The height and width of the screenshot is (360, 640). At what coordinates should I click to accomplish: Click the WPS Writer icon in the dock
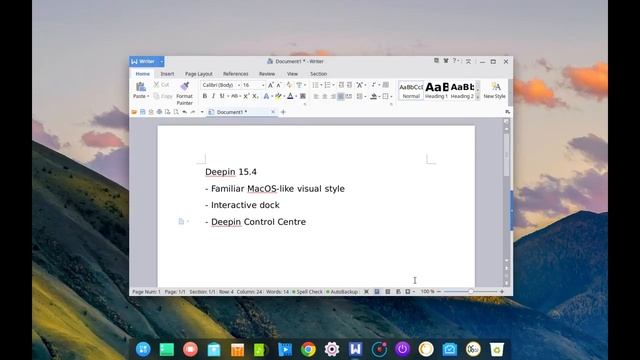click(356, 349)
